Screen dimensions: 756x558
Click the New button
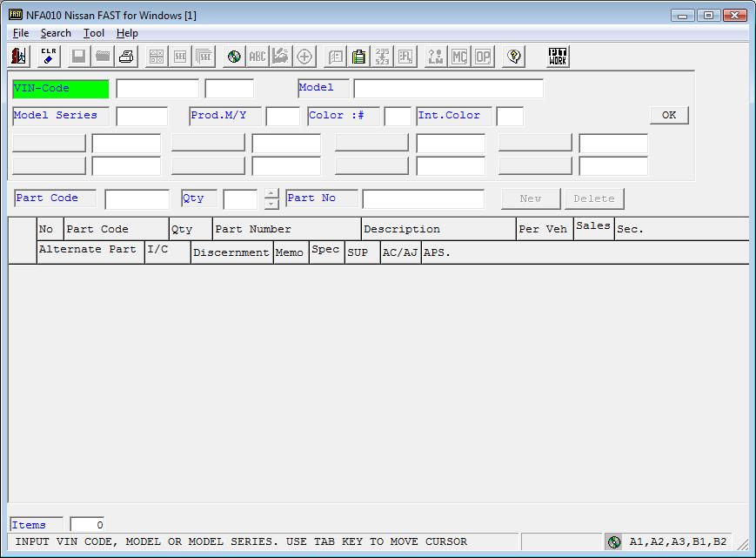pyautogui.click(x=531, y=198)
